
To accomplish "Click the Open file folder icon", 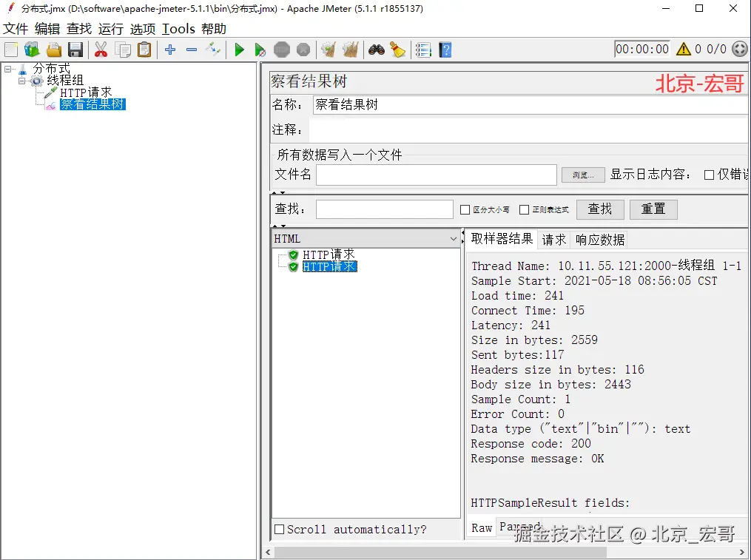I will pyautogui.click(x=53, y=50).
